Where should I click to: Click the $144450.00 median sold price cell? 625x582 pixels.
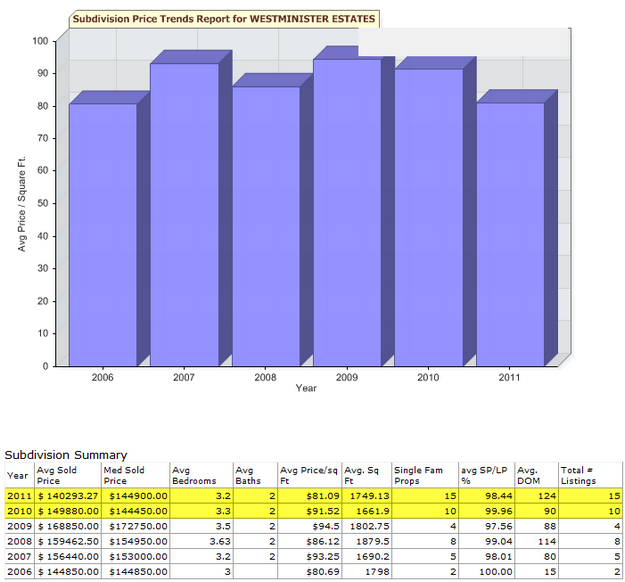click(x=136, y=511)
